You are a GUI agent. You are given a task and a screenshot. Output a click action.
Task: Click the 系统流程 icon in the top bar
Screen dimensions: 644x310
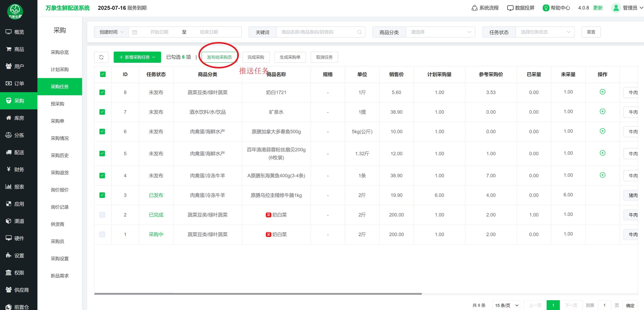pos(474,8)
